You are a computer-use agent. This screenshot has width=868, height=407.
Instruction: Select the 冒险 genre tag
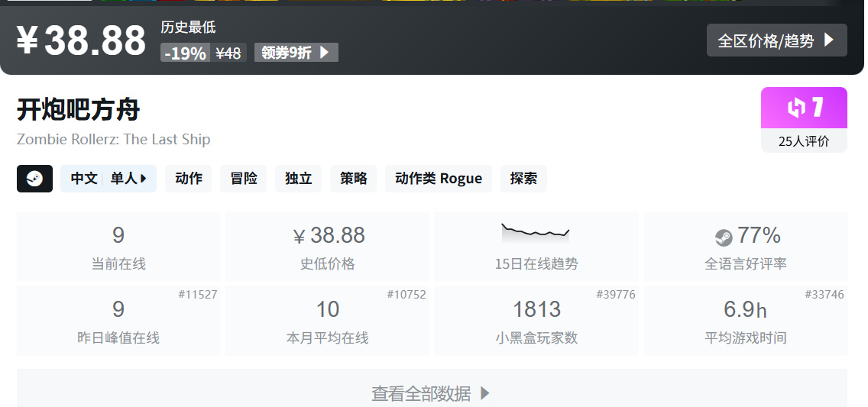coord(244,179)
